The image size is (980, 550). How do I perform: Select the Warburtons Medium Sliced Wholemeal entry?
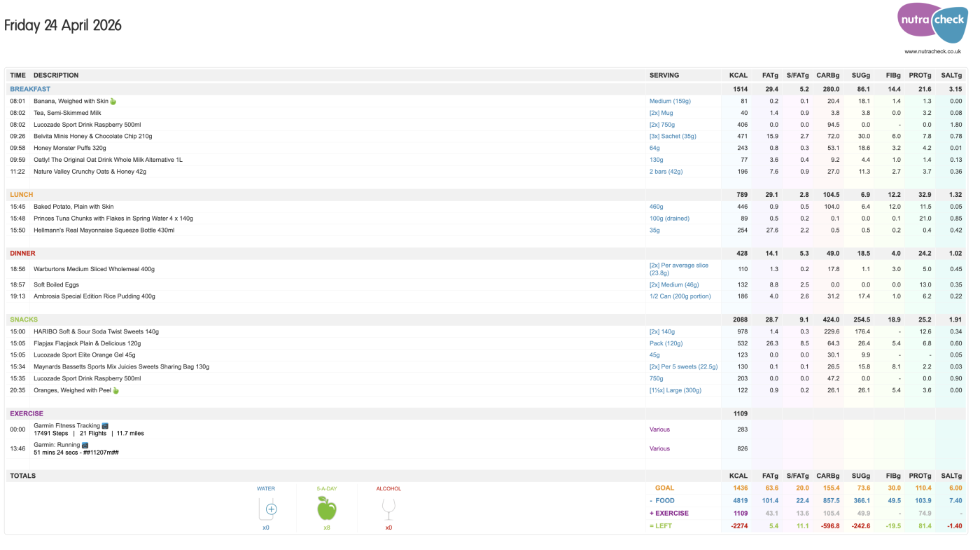click(94, 269)
